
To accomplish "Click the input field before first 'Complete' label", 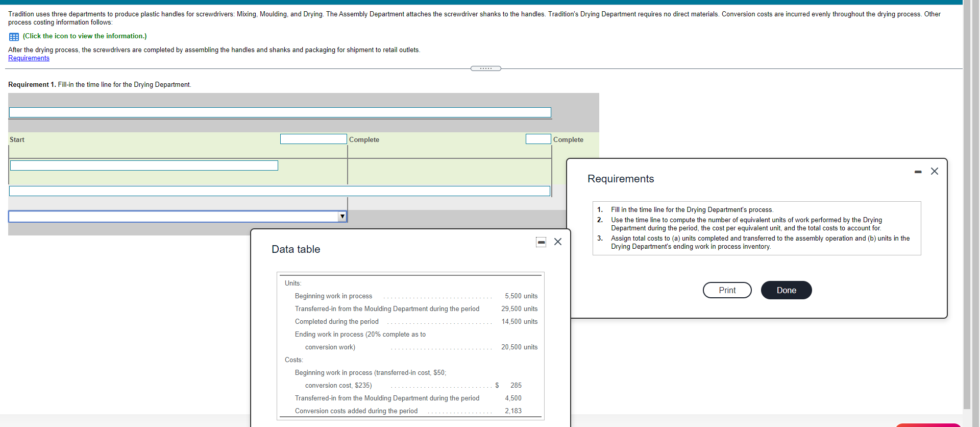I will tap(313, 139).
